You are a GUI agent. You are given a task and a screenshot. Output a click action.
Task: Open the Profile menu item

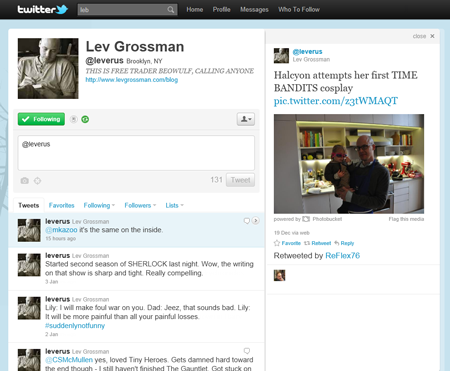(x=222, y=10)
